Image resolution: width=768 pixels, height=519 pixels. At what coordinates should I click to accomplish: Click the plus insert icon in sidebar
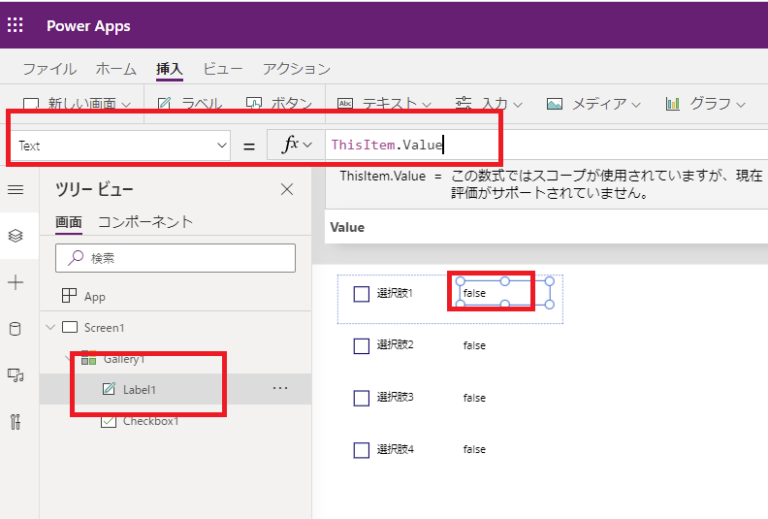click(16, 283)
